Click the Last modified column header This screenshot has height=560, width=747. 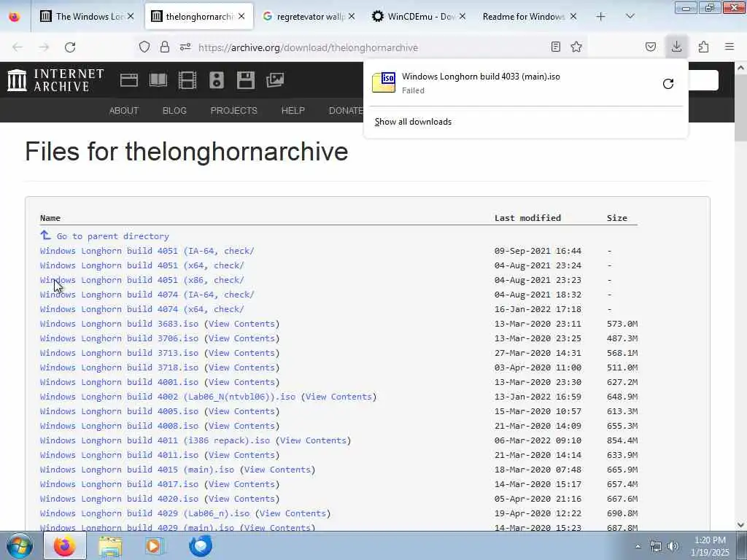tap(527, 218)
